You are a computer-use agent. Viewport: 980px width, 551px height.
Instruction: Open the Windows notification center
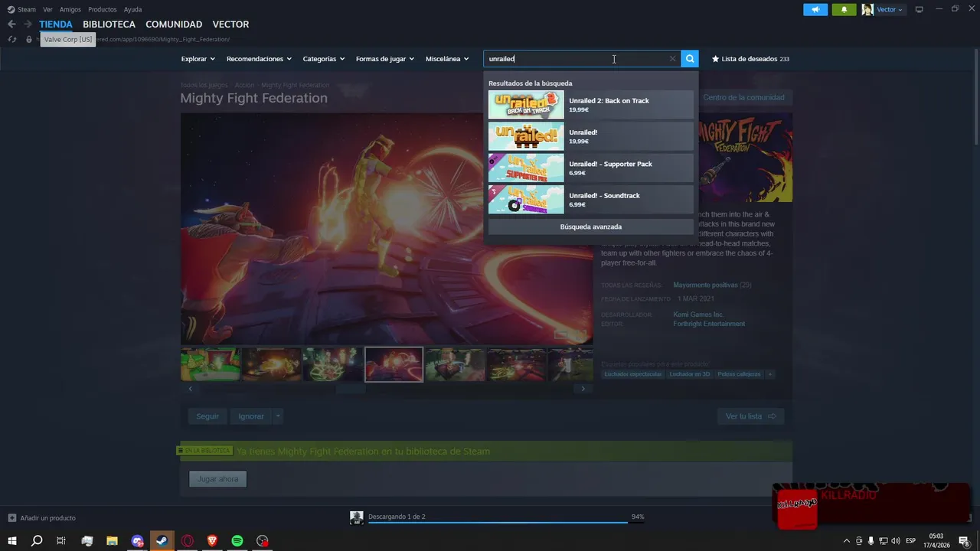[x=964, y=541]
